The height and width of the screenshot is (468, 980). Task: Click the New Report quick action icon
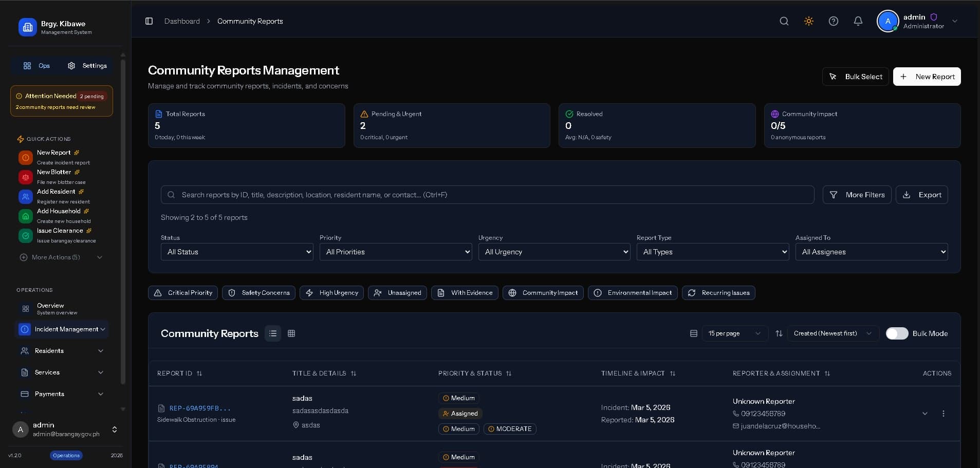[x=25, y=157]
